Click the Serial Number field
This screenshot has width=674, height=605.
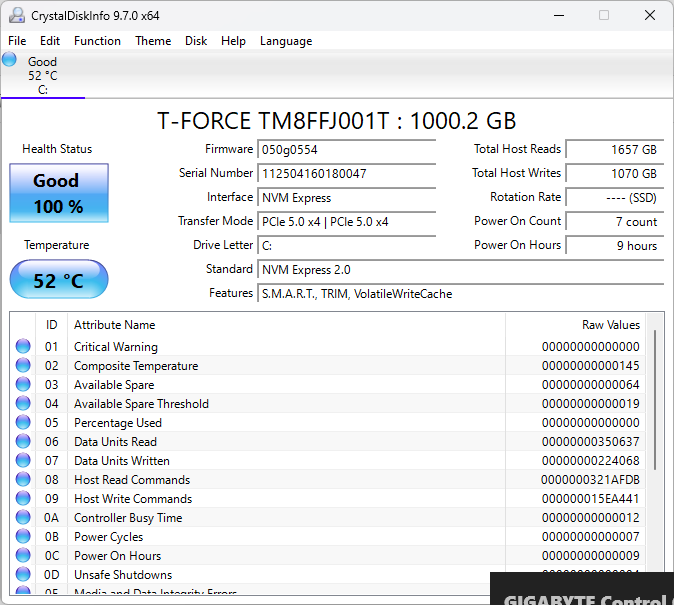point(346,174)
